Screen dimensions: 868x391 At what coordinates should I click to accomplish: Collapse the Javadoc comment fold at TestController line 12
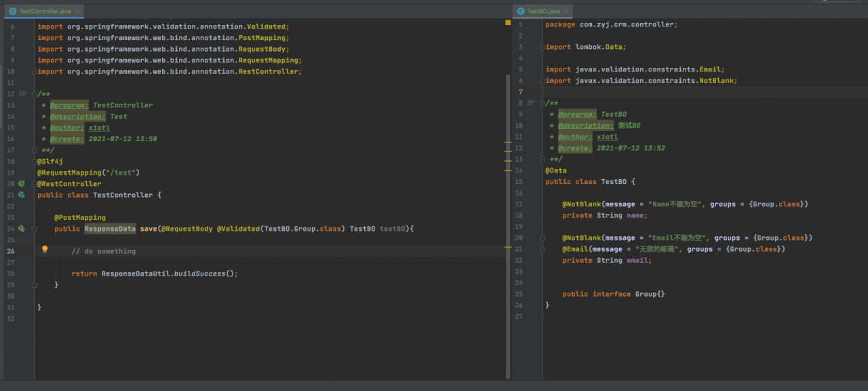[34, 94]
